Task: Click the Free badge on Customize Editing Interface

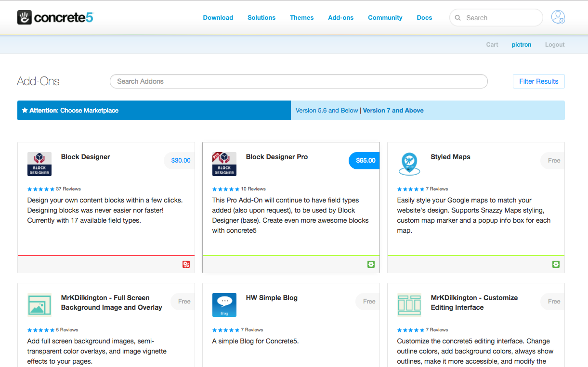Action: pyautogui.click(x=553, y=302)
